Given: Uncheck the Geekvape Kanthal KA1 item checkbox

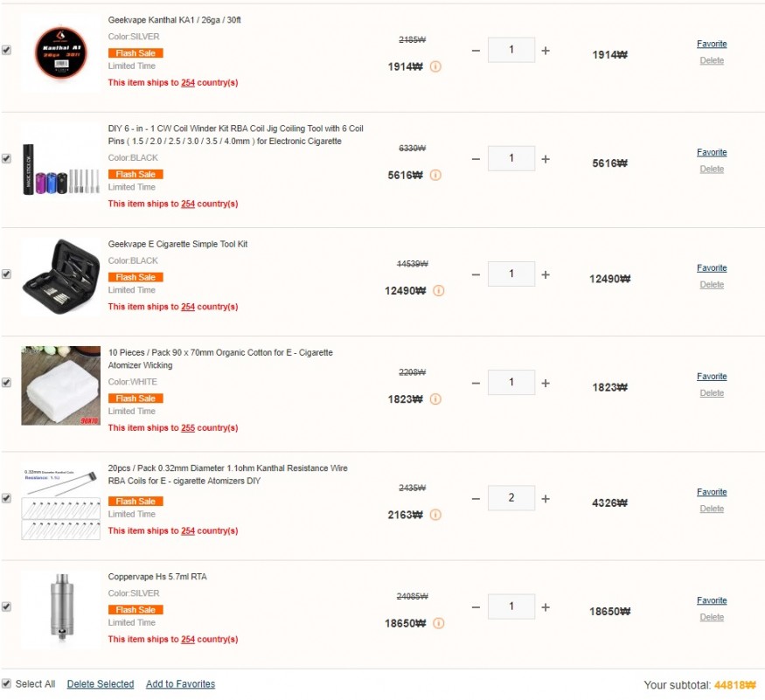Looking at the screenshot, I should coord(7,51).
